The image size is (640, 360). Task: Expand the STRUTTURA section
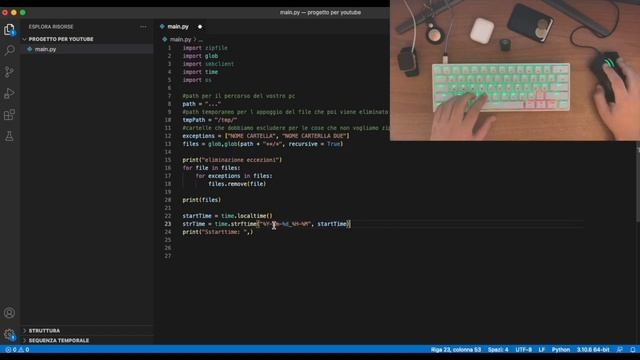(x=44, y=331)
